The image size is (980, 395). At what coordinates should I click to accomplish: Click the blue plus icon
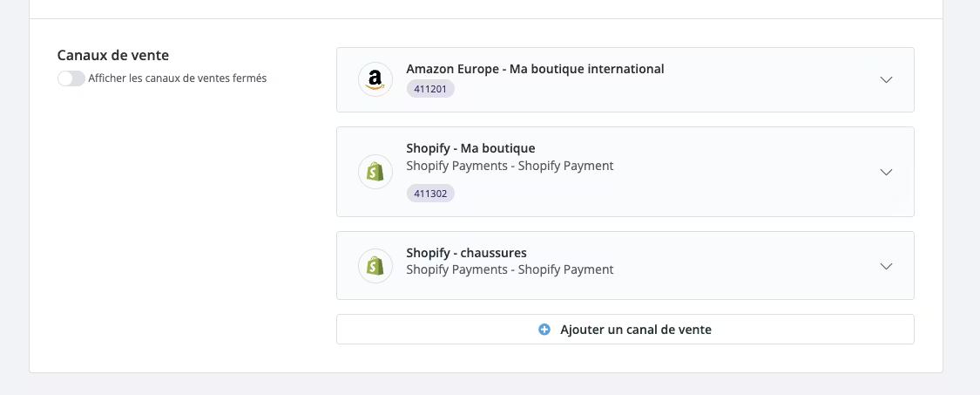point(544,330)
